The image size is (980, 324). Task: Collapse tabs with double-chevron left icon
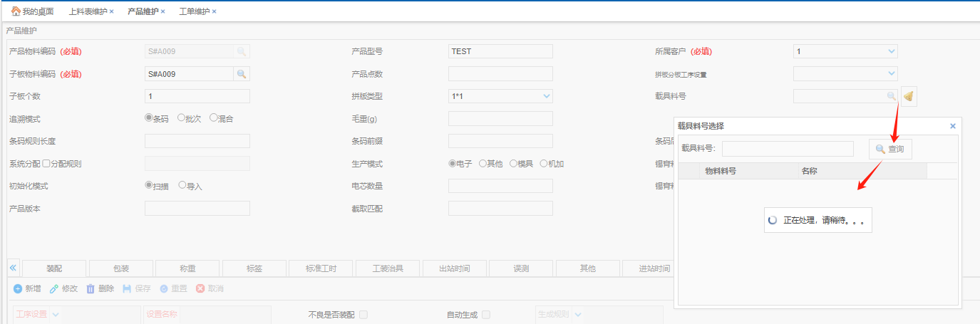13,268
